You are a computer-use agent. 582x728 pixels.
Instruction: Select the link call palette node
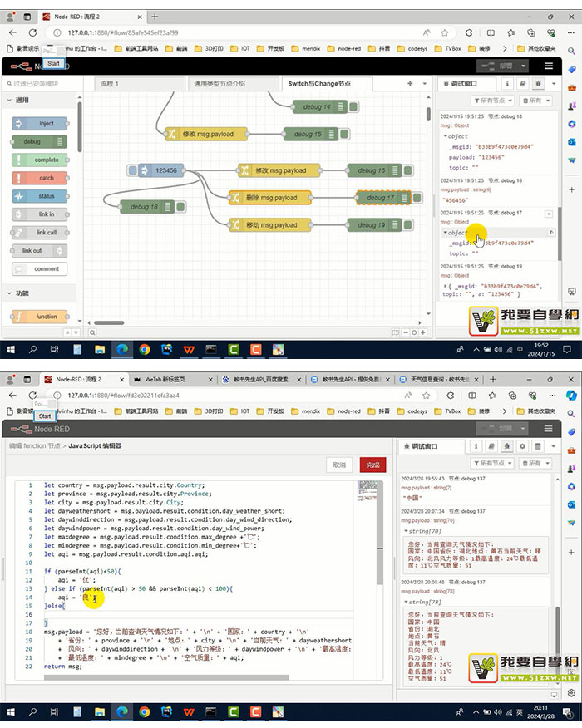[40, 232]
